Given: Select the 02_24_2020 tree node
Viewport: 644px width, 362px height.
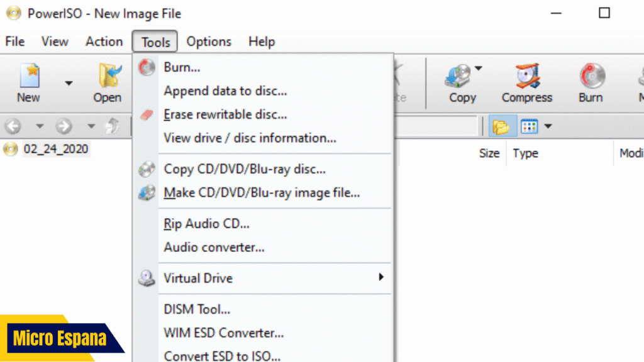Looking at the screenshot, I should pos(56,149).
